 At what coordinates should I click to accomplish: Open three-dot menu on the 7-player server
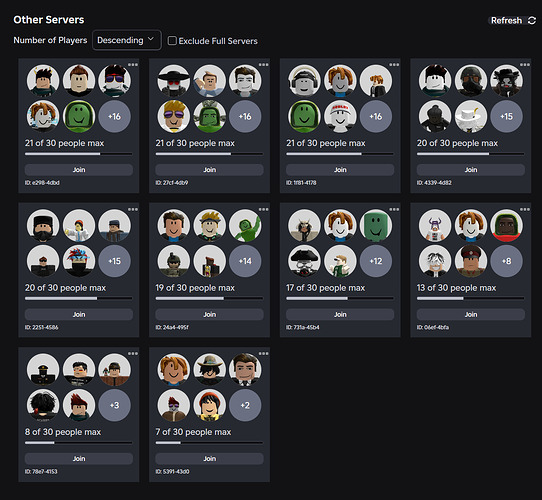[x=263, y=353]
